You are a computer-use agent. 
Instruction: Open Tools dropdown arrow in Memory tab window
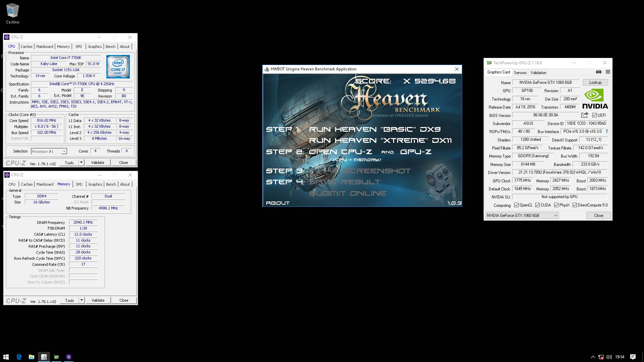click(x=82, y=300)
